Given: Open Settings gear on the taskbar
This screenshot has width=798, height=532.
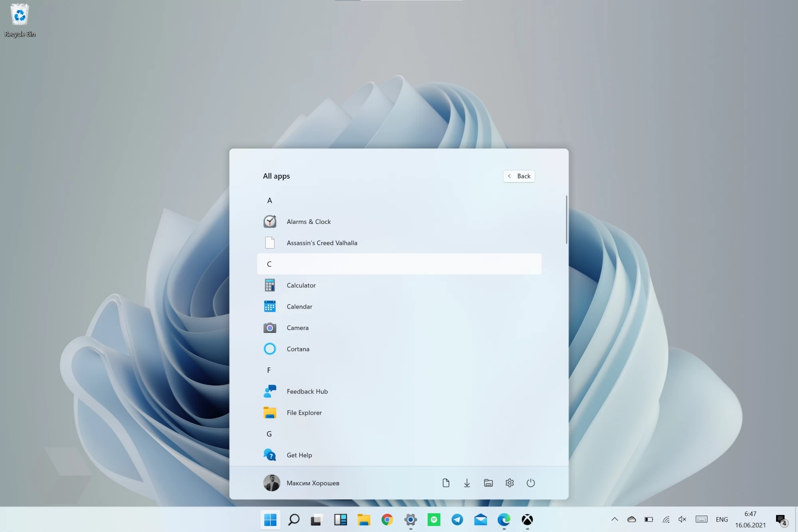Looking at the screenshot, I should (x=411, y=520).
